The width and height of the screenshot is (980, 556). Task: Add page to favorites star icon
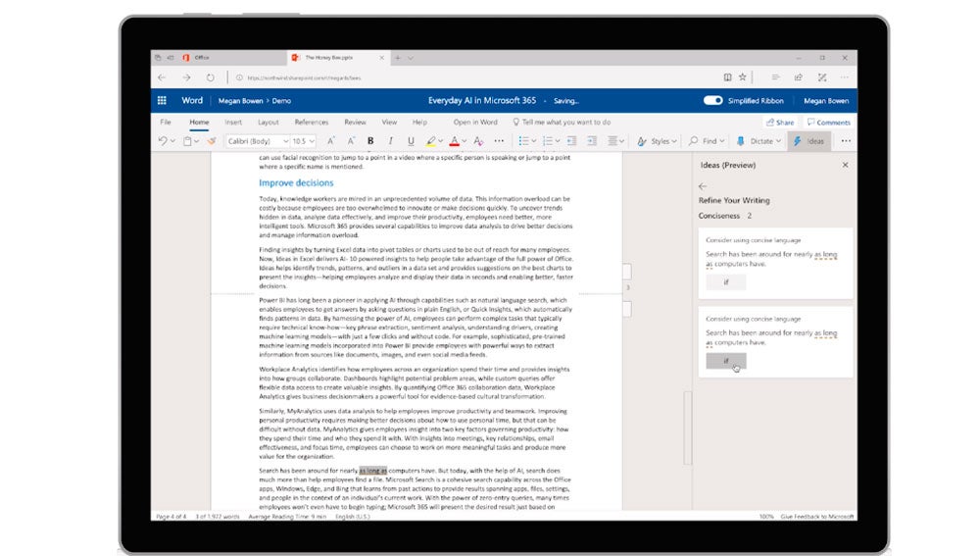(x=743, y=77)
